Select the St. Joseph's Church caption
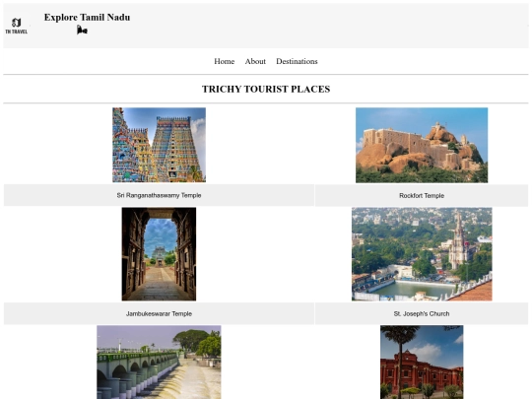Image resolution: width=532 pixels, height=399 pixels. pos(422,314)
